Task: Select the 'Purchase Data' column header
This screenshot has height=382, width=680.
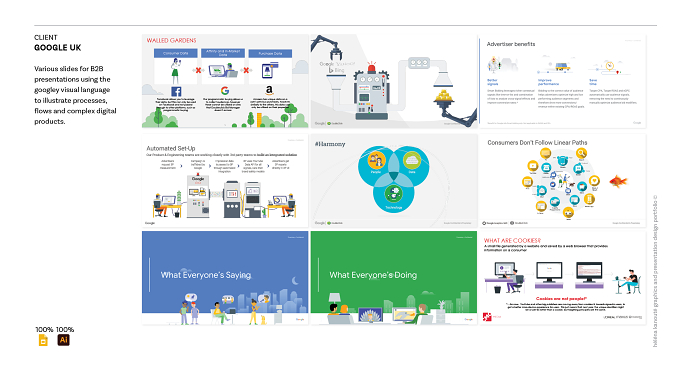Action: 270,53
